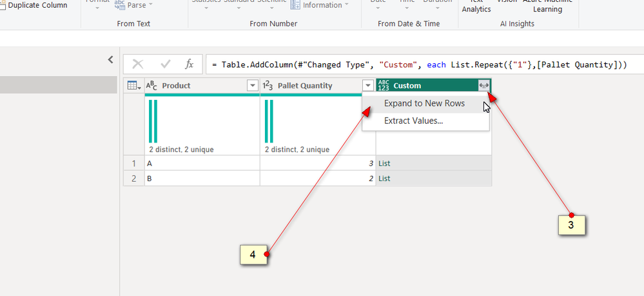This screenshot has width=644, height=296.
Task: Cancel the formula edit with the X icon
Action: (137, 64)
